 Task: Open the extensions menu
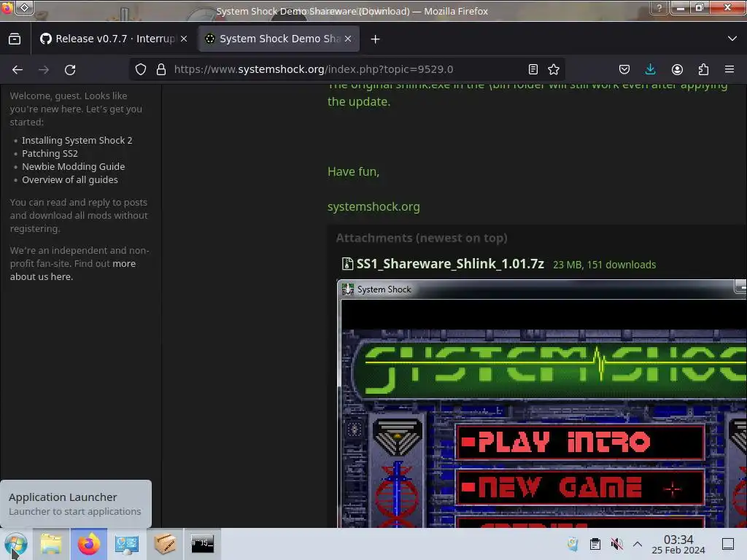click(x=703, y=69)
